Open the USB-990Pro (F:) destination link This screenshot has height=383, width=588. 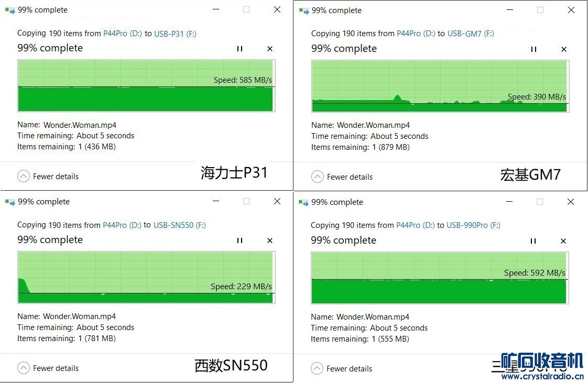[473, 225]
